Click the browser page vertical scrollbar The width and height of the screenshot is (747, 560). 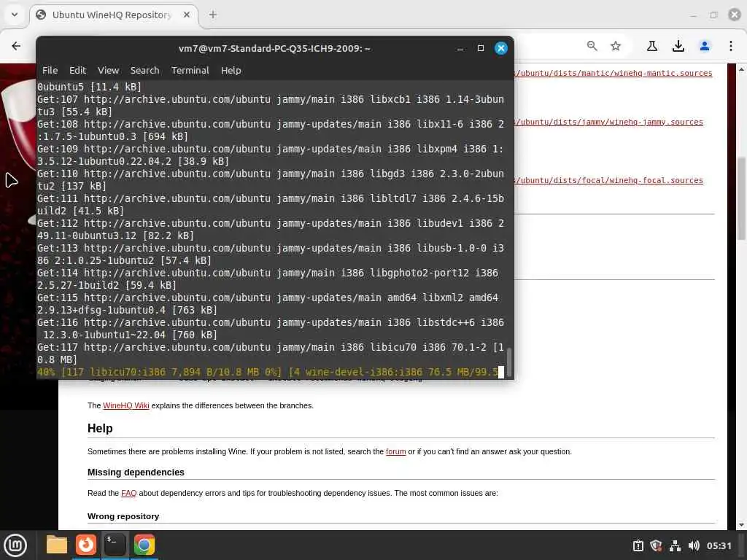(741, 199)
